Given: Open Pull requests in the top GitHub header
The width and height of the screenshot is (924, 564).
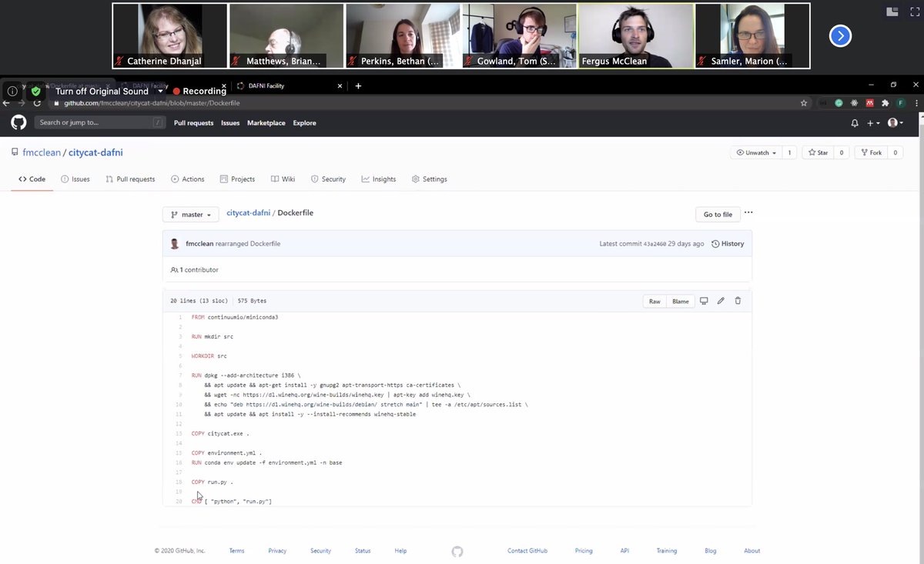Looking at the screenshot, I should [x=195, y=123].
